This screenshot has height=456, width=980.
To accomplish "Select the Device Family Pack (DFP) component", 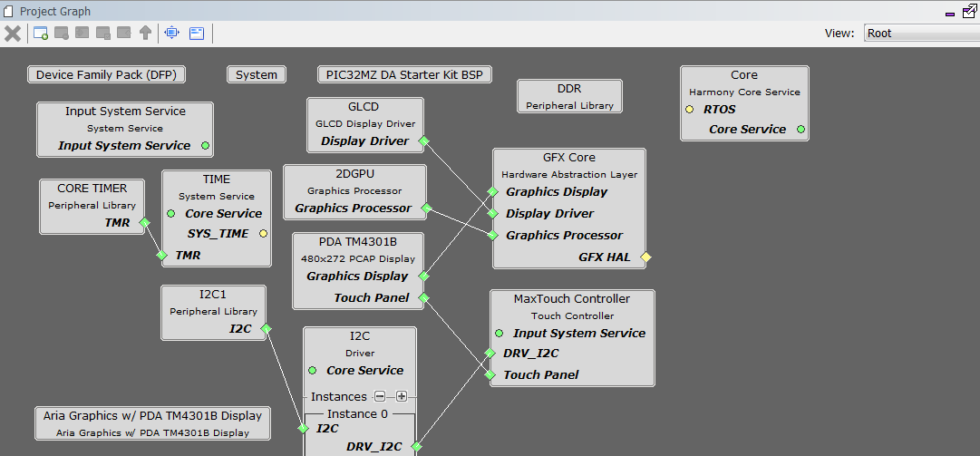I will click(106, 75).
